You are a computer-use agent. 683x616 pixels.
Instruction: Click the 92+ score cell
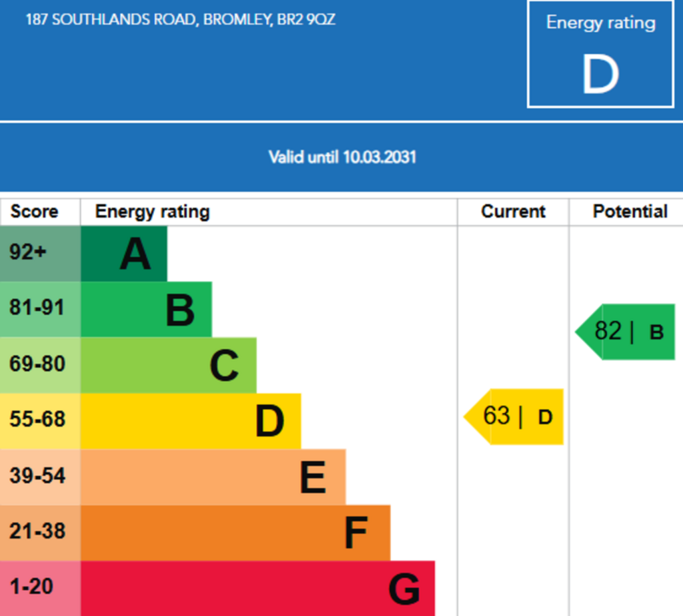40,254
